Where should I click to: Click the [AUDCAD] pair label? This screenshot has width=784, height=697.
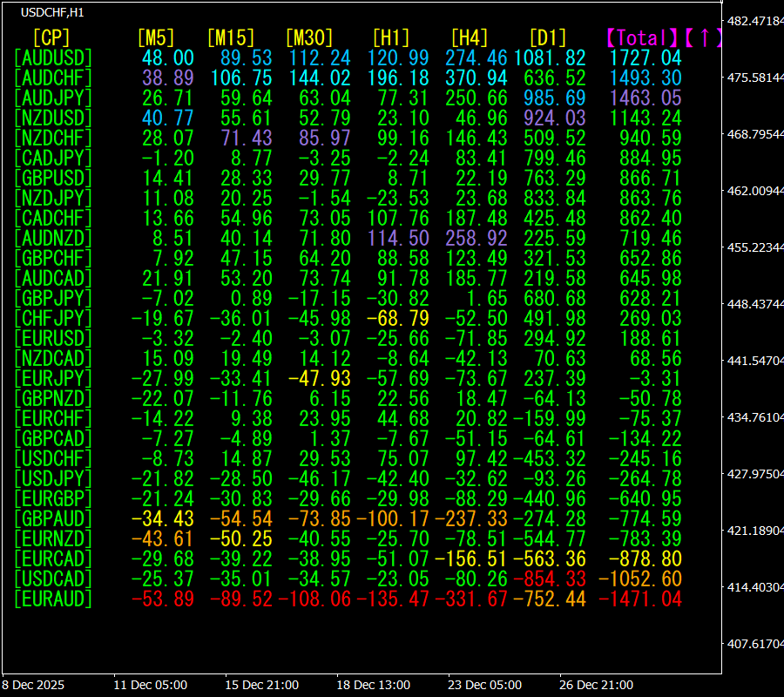click(53, 278)
